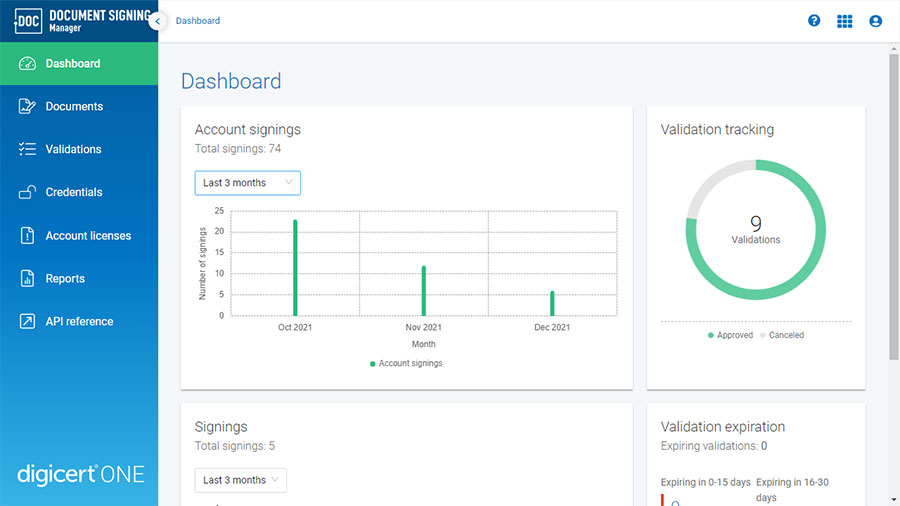Toggle the Approved legend item
Image resolution: width=900 pixels, height=506 pixels.
click(730, 335)
